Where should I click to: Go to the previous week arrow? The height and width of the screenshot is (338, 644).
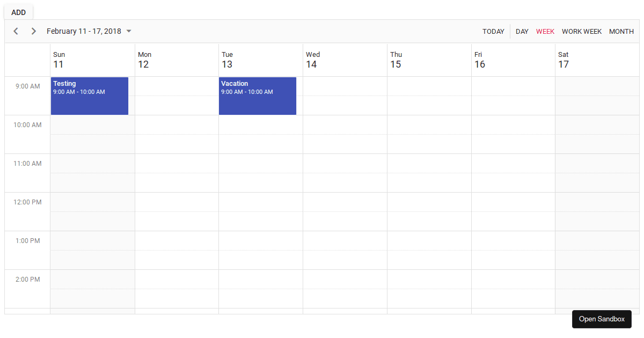point(16,31)
